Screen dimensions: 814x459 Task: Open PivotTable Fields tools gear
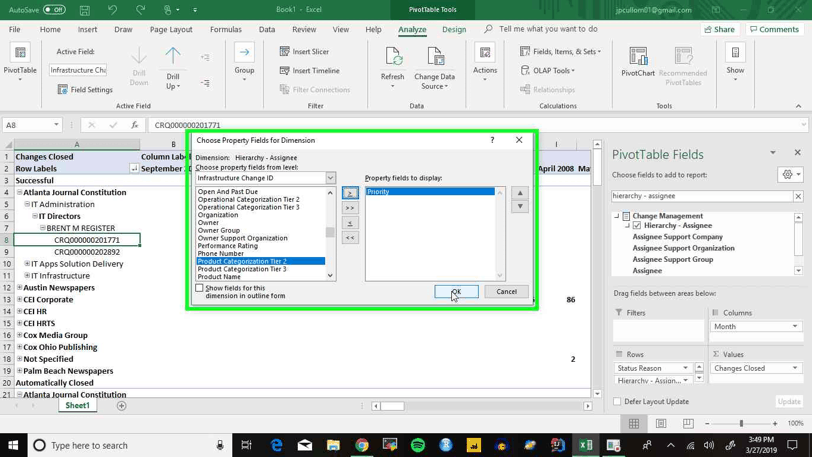pyautogui.click(x=790, y=174)
